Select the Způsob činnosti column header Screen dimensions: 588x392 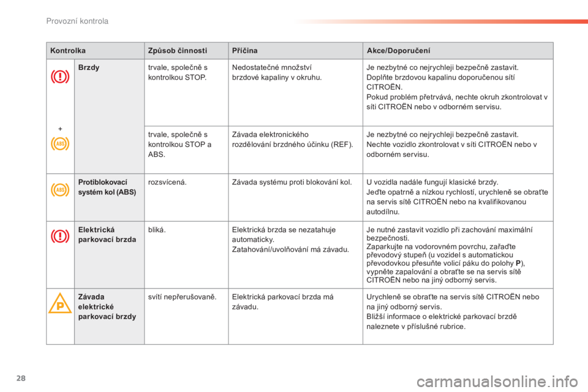point(186,51)
